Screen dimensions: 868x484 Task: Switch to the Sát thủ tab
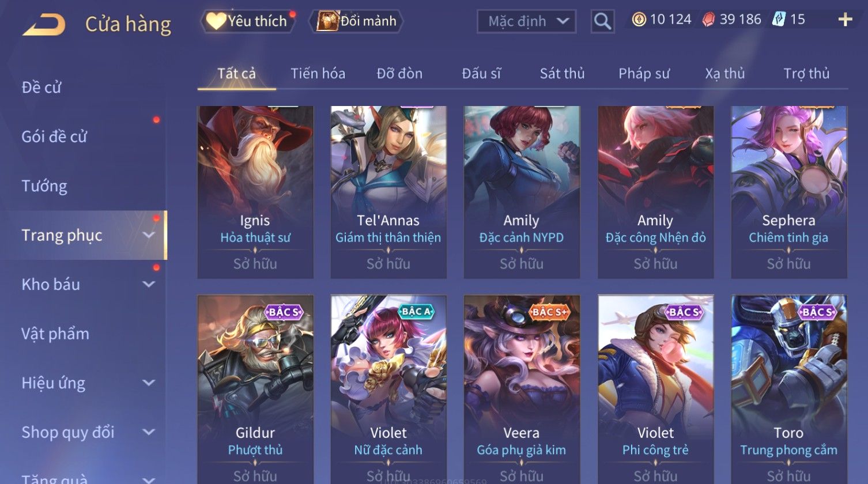[562, 73]
